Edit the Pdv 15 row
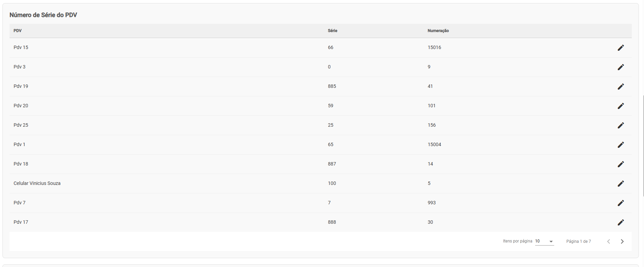Image resolution: width=644 pixels, height=267 pixels. coord(621,48)
